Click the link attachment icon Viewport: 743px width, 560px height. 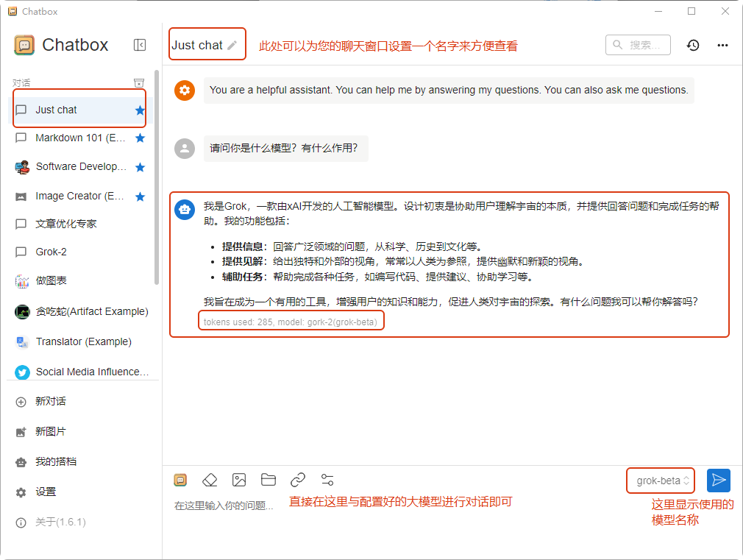pos(298,480)
